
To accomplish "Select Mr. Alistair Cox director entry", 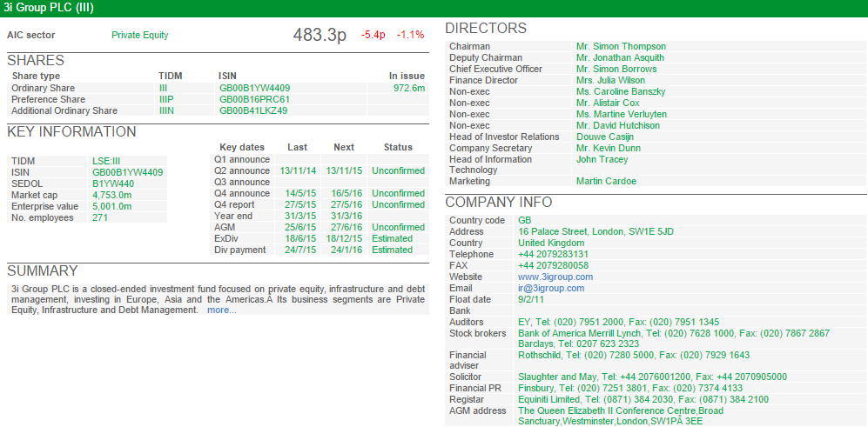I will coord(608,103).
